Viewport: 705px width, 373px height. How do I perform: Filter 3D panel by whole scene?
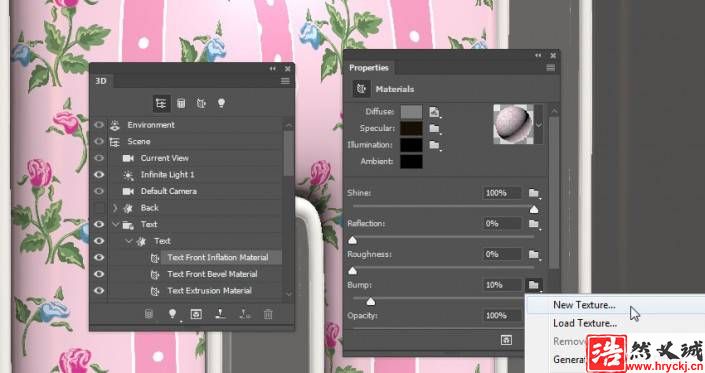point(161,103)
